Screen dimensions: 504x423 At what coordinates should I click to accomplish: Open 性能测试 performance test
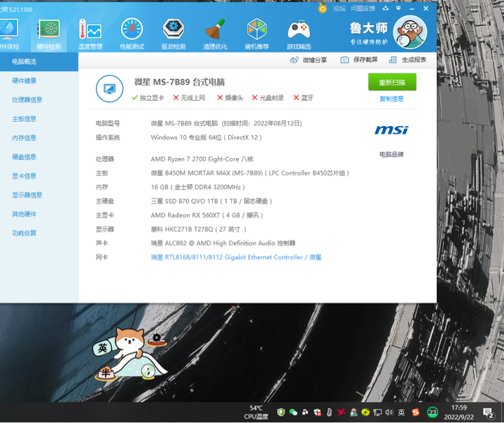click(132, 34)
